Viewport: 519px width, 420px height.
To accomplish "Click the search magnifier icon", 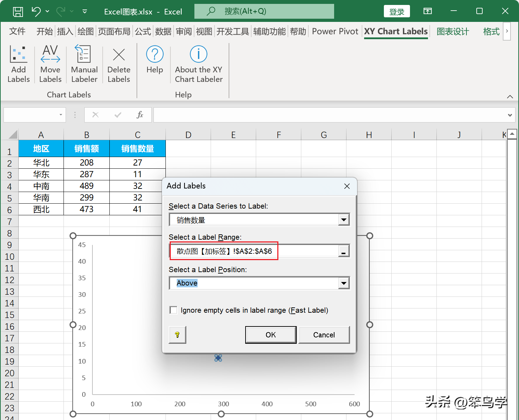I will (211, 11).
